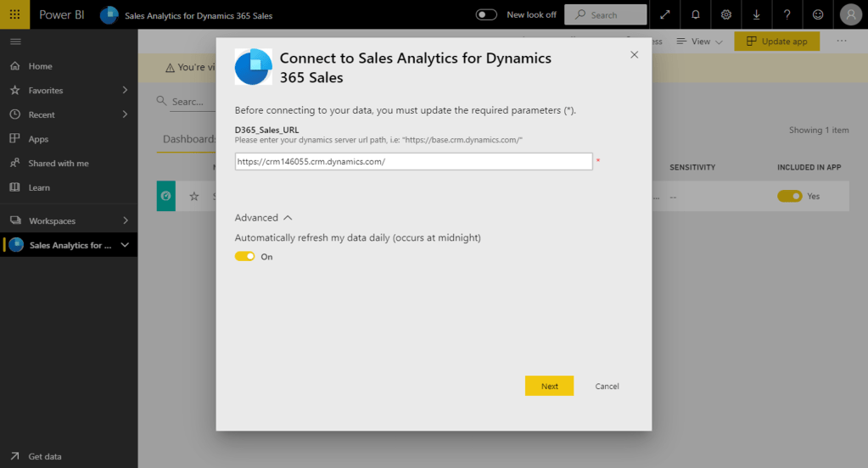Open the user account avatar

850,14
